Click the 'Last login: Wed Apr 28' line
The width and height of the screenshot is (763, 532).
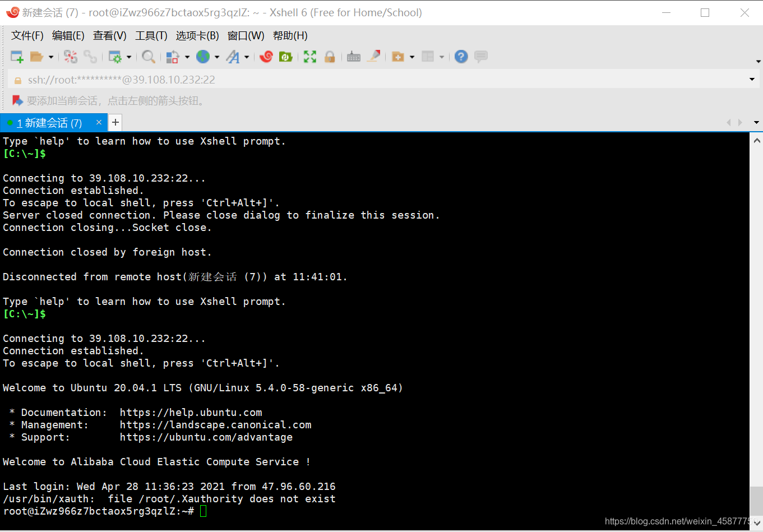[169, 487]
